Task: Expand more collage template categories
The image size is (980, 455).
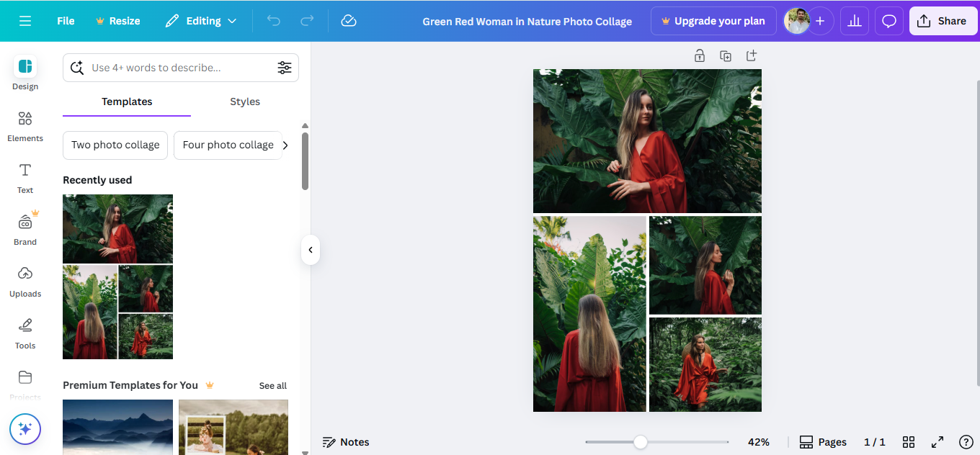Action: (x=285, y=145)
